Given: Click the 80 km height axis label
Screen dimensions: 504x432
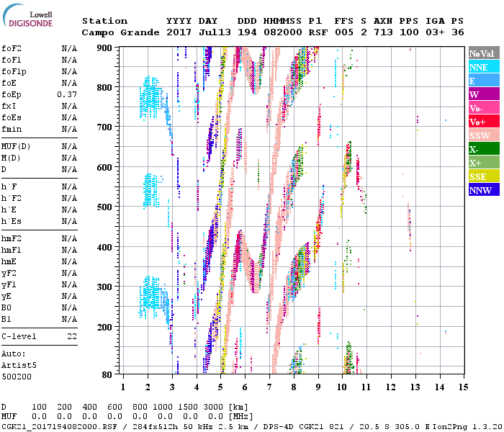Looking at the screenshot, I should [x=107, y=375].
